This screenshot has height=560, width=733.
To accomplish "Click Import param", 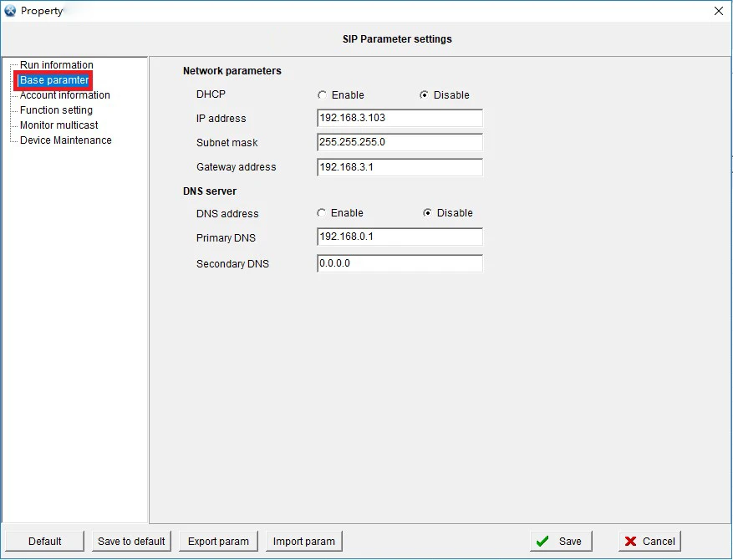I will click(x=303, y=541).
